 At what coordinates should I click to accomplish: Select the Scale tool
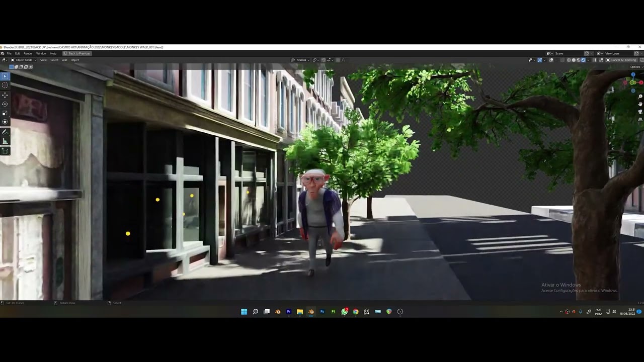click(x=5, y=113)
